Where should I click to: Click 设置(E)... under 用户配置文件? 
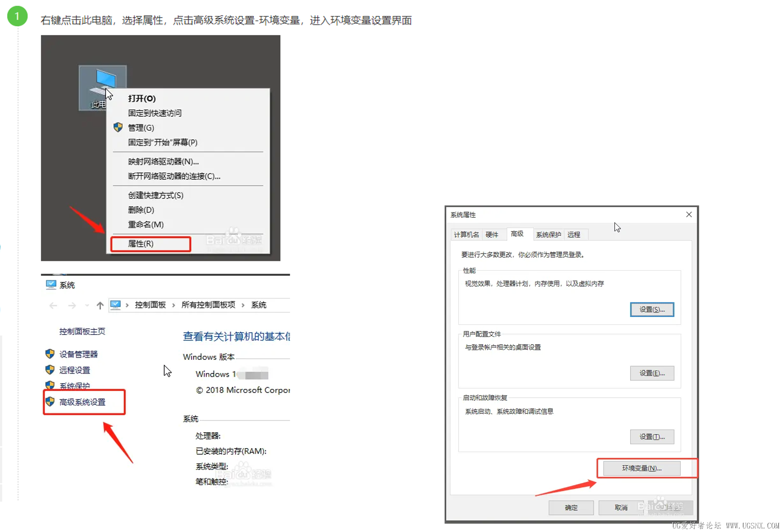point(652,373)
